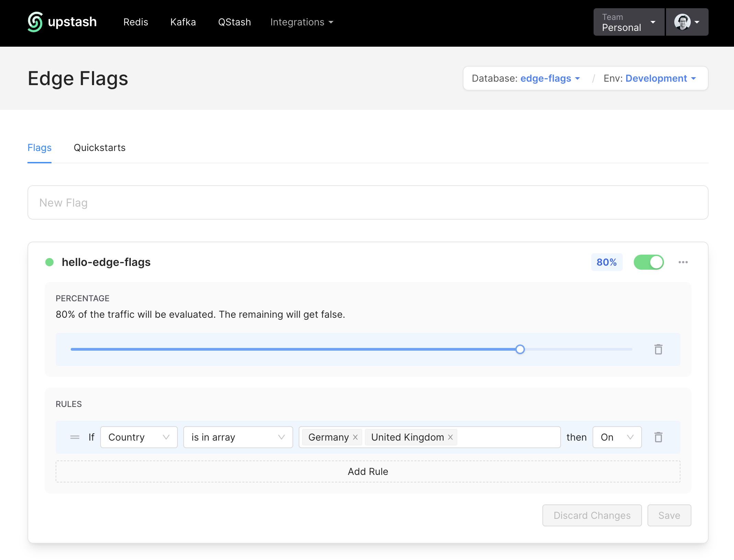734x560 pixels.
Task: Click the percentage slider handle
Action: click(x=520, y=349)
